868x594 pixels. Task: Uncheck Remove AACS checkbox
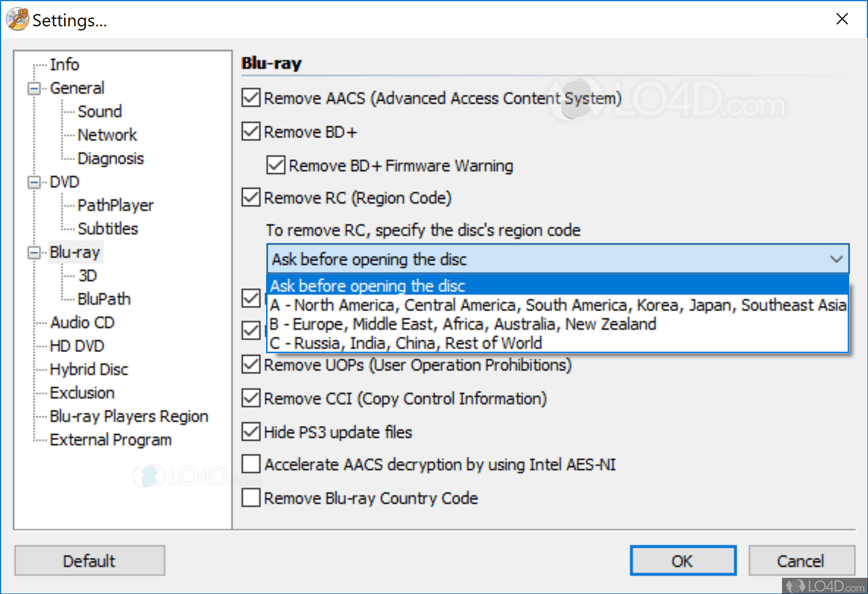(x=251, y=98)
